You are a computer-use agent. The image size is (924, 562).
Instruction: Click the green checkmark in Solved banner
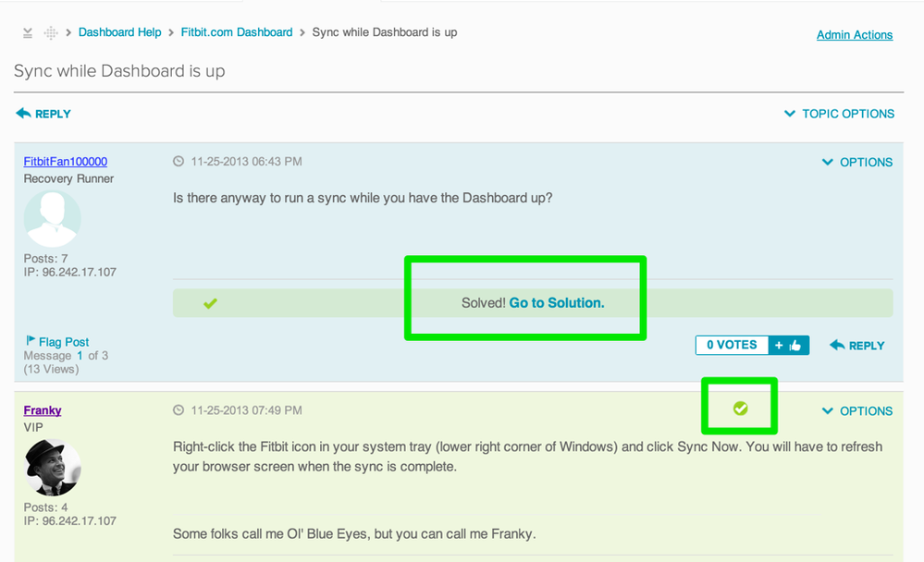click(x=210, y=303)
